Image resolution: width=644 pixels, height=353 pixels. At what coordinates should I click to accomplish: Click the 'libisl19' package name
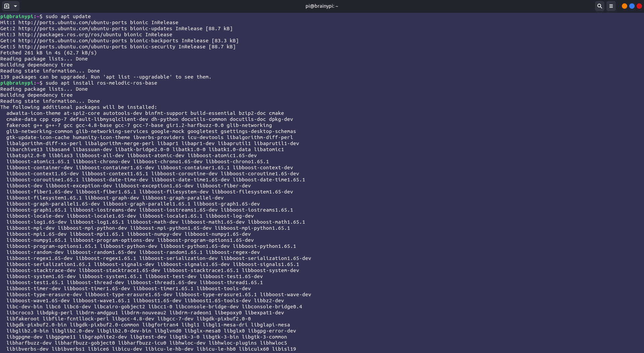point(284,349)
